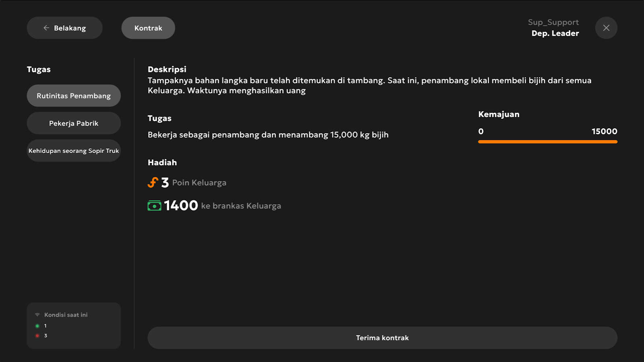The height and width of the screenshot is (362, 644).
Task: Select the Rutinitas Penambang task
Action: pyautogui.click(x=74, y=96)
